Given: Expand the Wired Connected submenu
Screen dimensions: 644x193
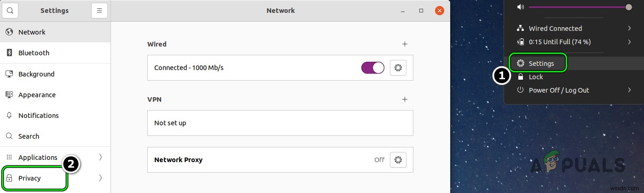Looking at the screenshot, I should click(x=629, y=29).
